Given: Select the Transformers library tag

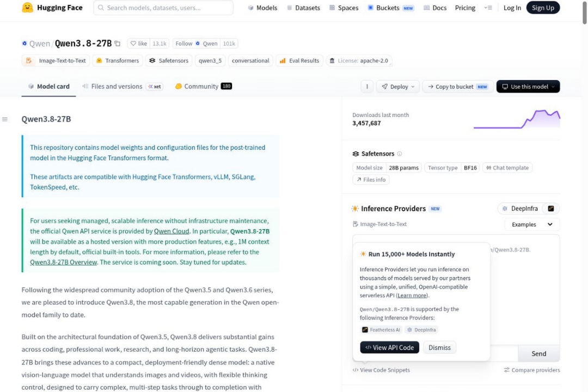Looking at the screenshot, I should click(118, 60).
